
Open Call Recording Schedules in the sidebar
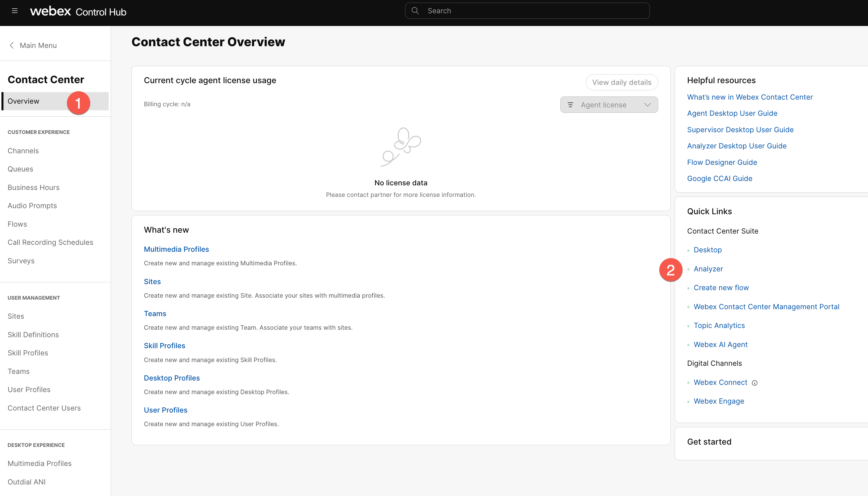50,242
